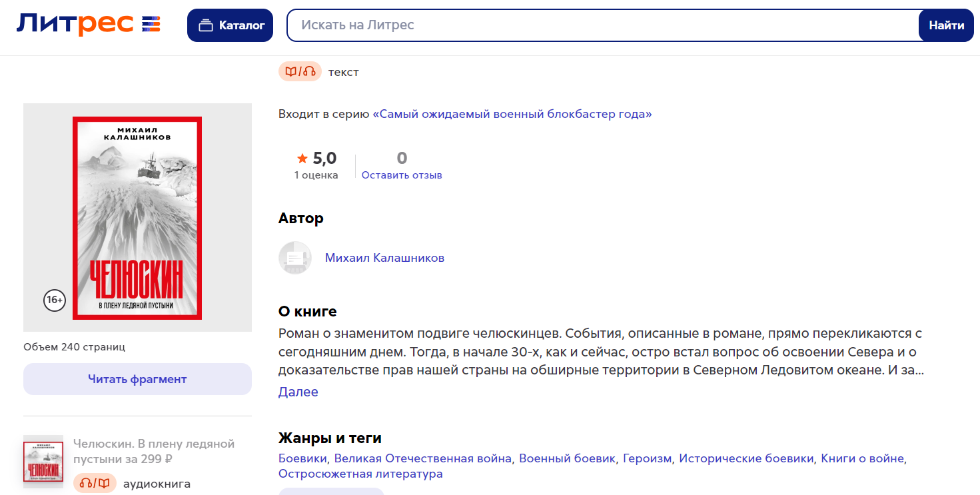Click the Оставить отзыв link

[x=402, y=175]
